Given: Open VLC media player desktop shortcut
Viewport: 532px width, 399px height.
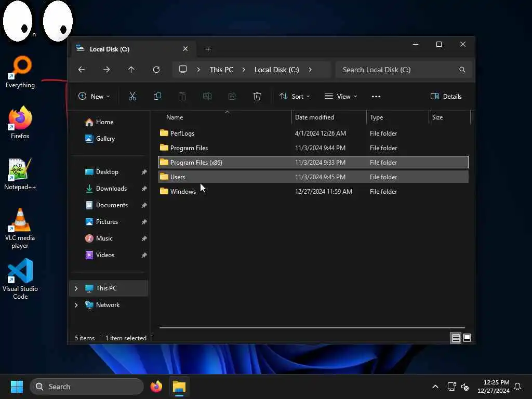Looking at the screenshot, I should (x=20, y=229).
